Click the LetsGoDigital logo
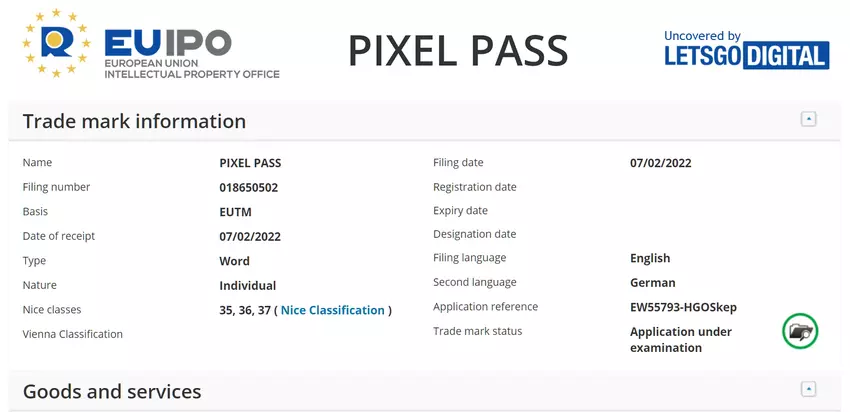850x412 pixels. click(746, 55)
